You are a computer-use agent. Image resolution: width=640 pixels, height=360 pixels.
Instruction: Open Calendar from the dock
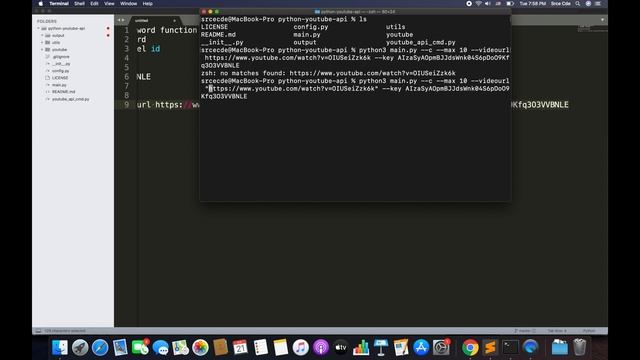click(240, 347)
